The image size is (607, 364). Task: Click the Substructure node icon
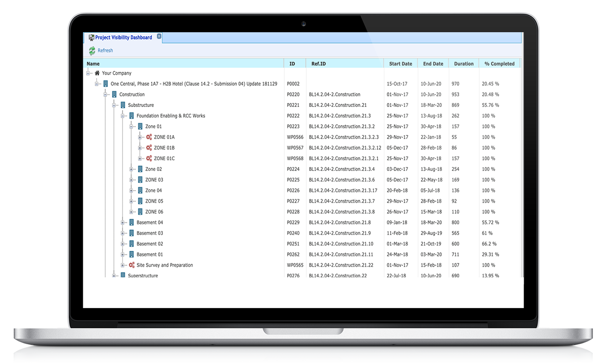coord(123,105)
